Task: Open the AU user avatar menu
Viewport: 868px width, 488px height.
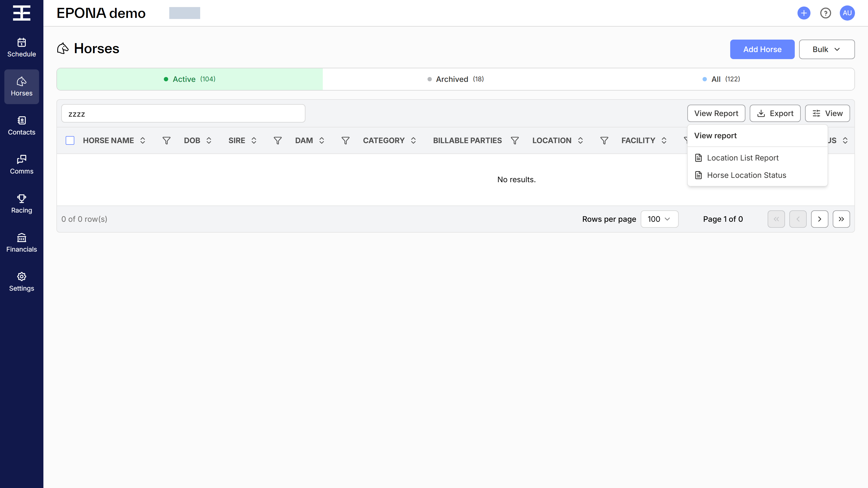Action: 847,13
